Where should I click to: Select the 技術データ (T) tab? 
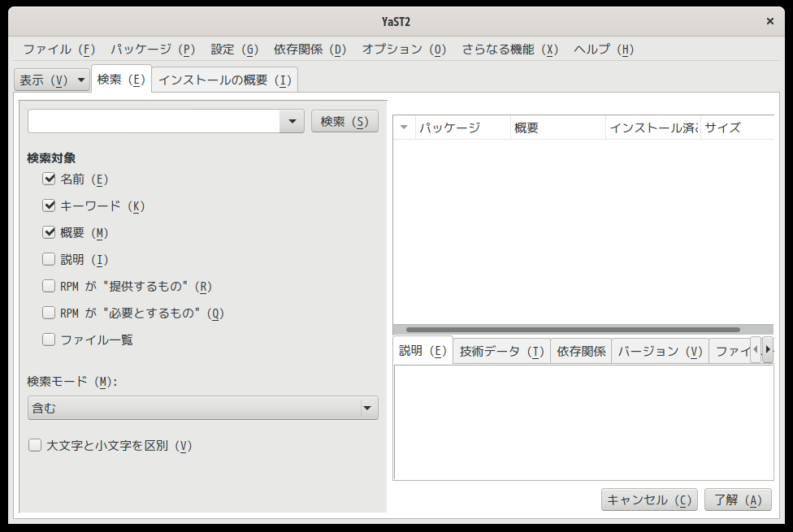tap(501, 351)
